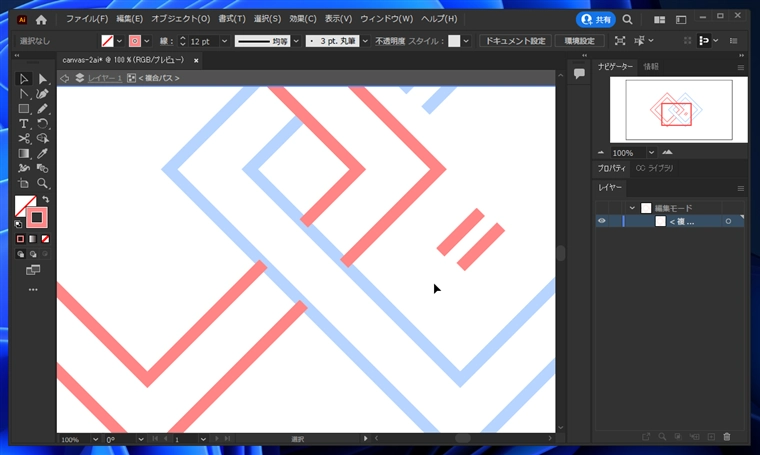Select the Selection tool (black arrow)
Screen dimensions: 760x455
pos(23,78)
